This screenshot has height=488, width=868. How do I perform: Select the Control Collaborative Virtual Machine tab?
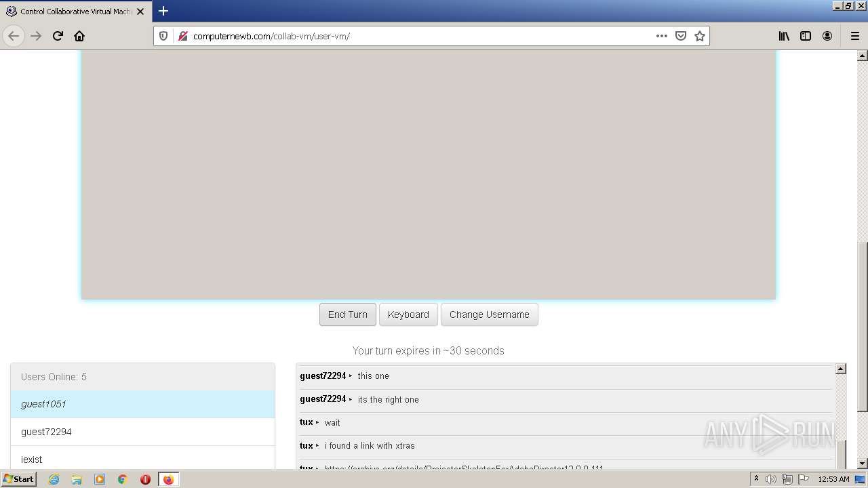tap(75, 12)
